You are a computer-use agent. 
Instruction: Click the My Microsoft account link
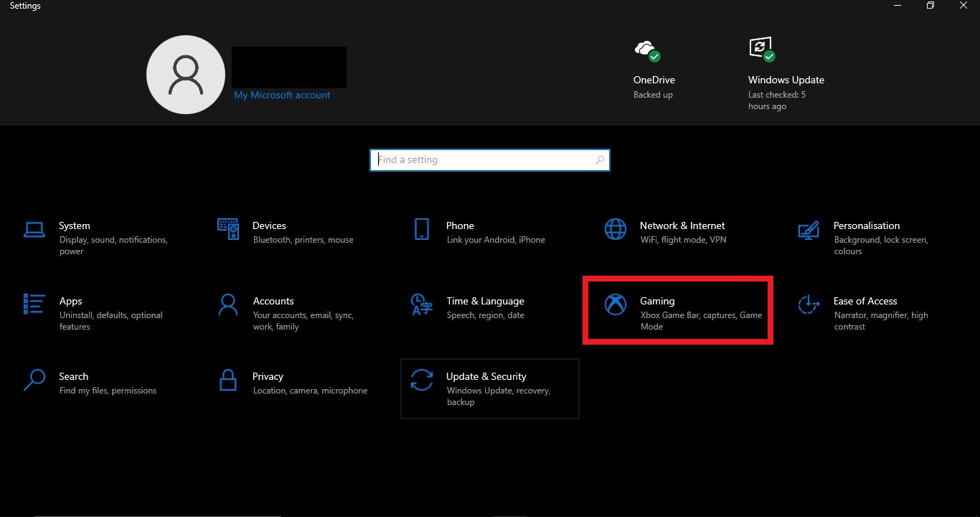282,95
